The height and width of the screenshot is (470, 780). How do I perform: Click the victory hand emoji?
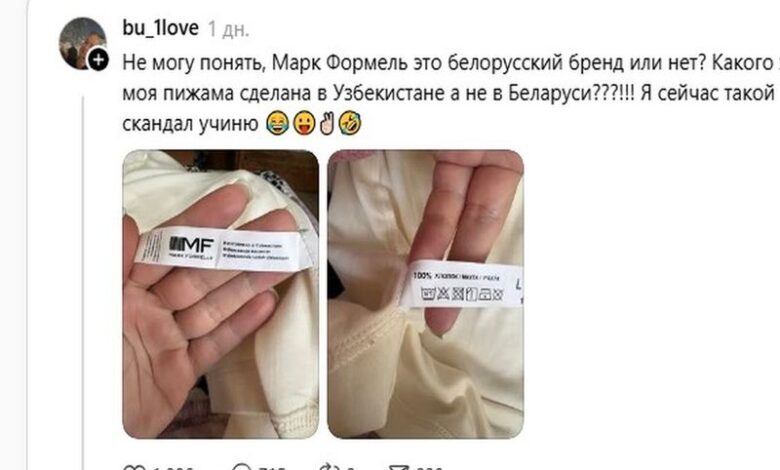327,123
